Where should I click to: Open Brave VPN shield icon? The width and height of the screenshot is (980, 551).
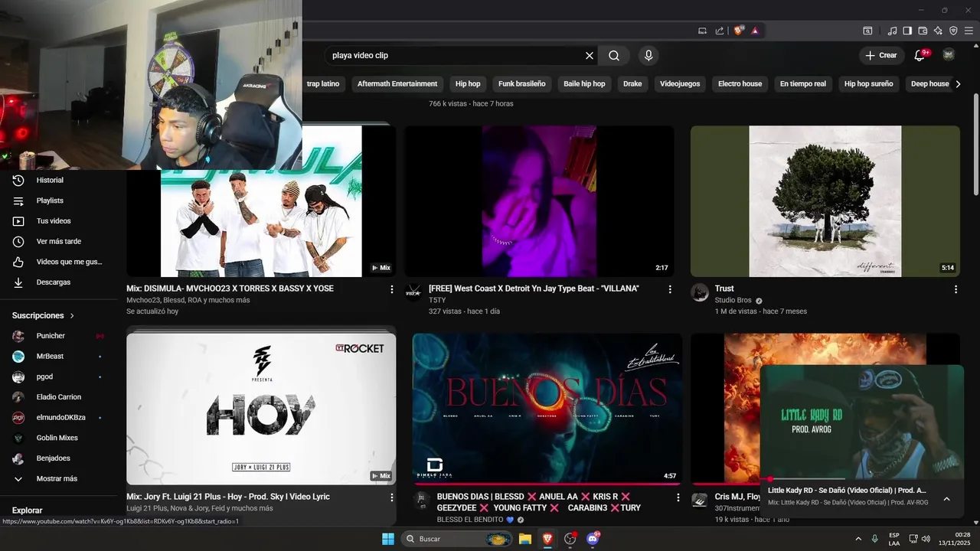point(953,31)
